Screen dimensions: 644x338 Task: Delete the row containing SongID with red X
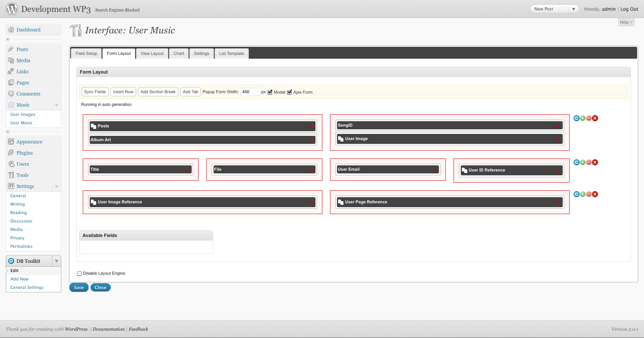(x=595, y=118)
